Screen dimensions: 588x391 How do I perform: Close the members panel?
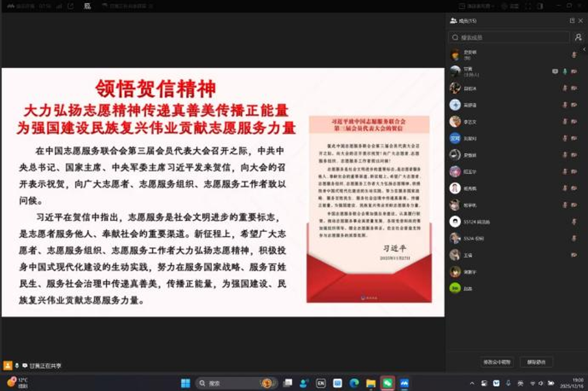pyautogui.click(x=580, y=21)
